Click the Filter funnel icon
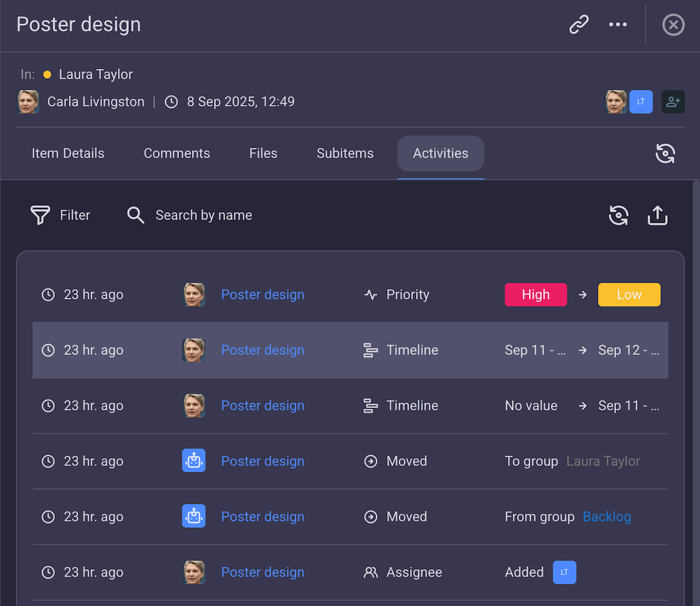The height and width of the screenshot is (606, 700). point(40,215)
